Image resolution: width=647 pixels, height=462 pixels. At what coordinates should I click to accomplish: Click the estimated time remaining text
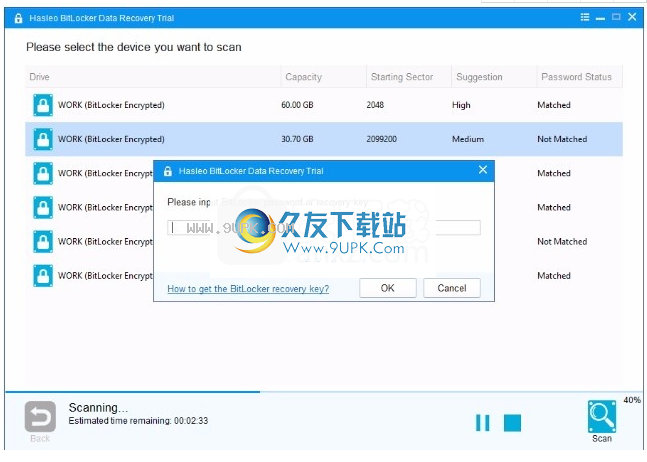pos(138,421)
